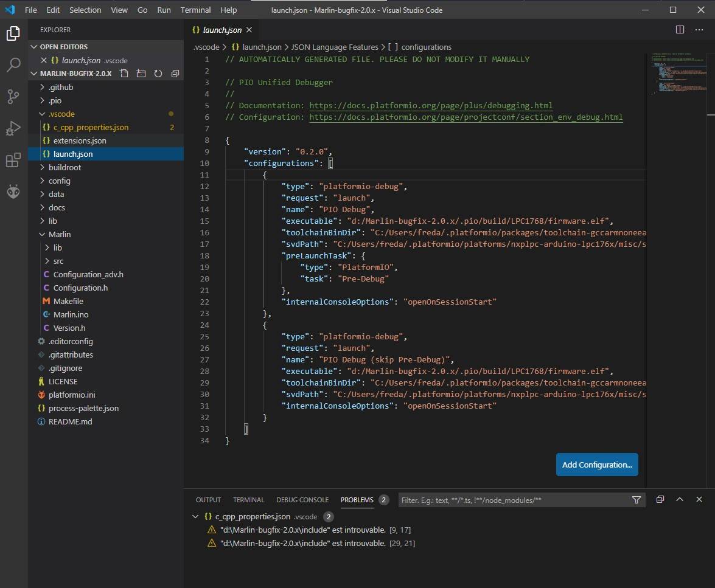The height and width of the screenshot is (588, 715).
Task: Expand the buildroot folder
Action: (65, 167)
